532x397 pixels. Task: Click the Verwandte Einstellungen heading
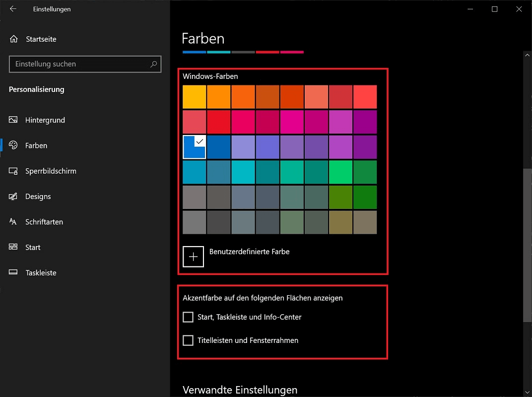[240, 390]
